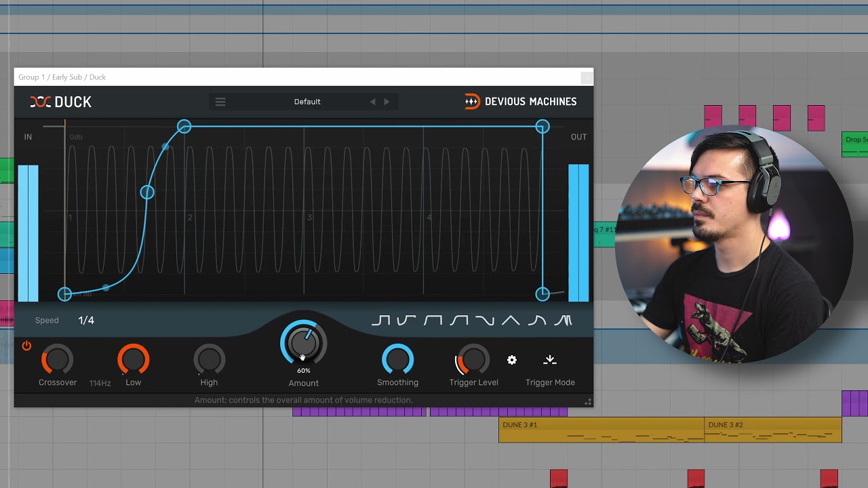Open the Duck preset menu hamburger icon
This screenshot has height=488, width=868.
pos(220,102)
